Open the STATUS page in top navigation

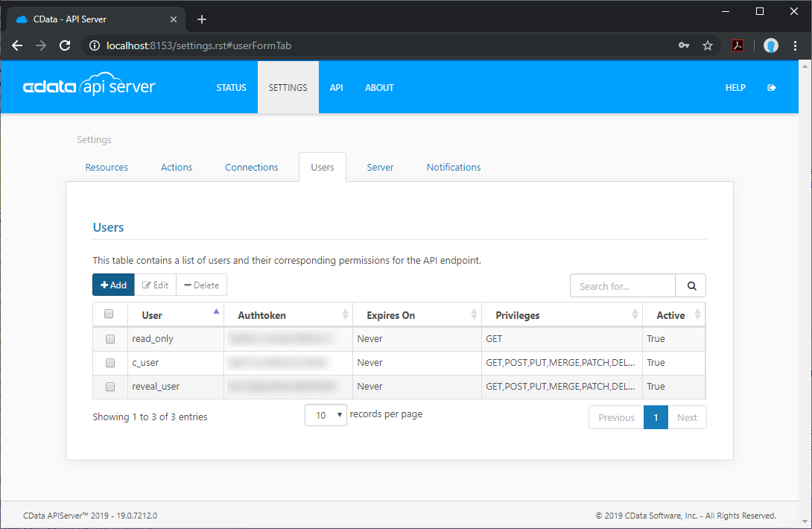tap(231, 88)
